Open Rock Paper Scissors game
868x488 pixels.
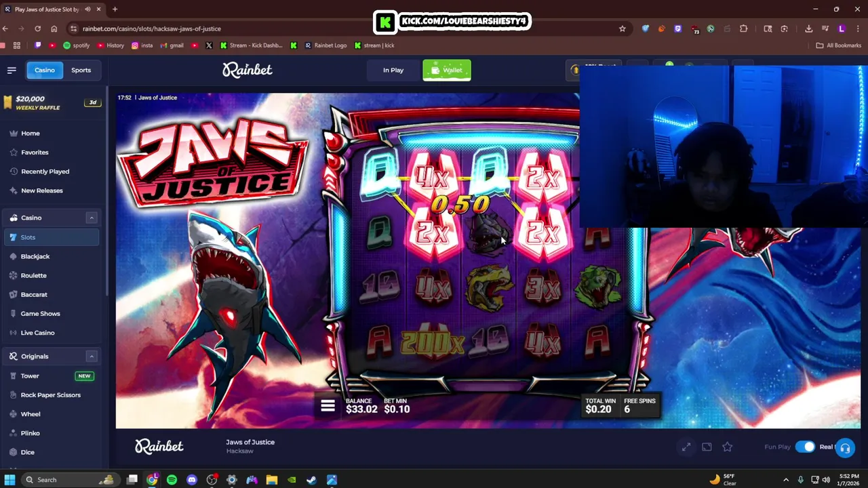coord(52,394)
